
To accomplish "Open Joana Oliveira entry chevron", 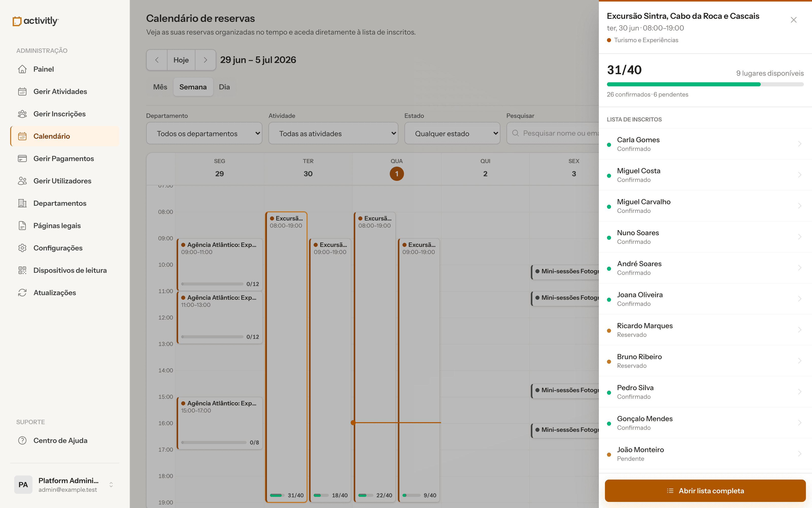I will tap(800, 299).
